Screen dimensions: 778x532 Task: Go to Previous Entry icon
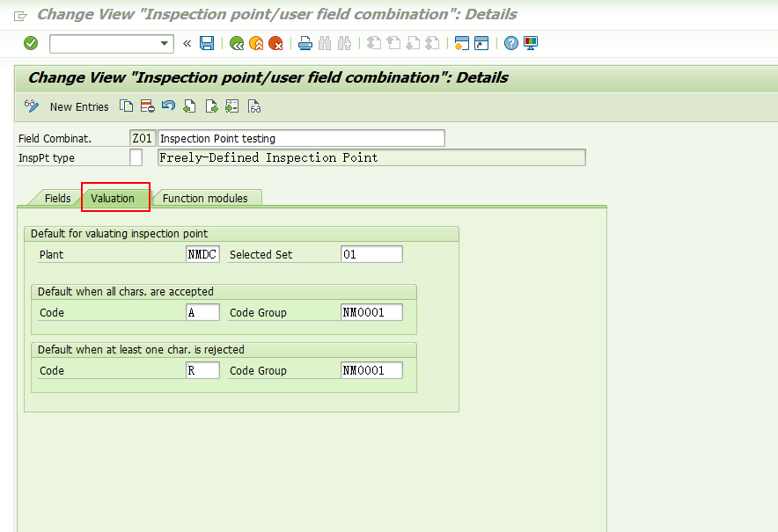[x=189, y=106]
